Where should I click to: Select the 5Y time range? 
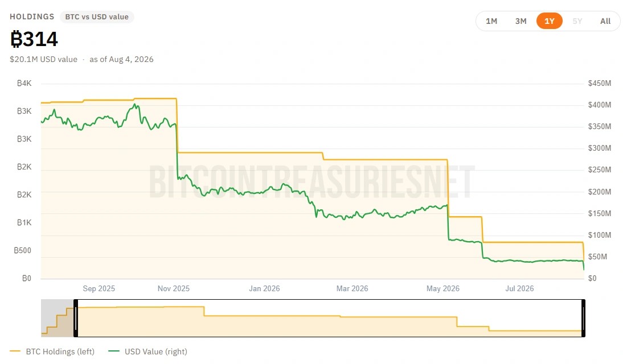(577, 21)
